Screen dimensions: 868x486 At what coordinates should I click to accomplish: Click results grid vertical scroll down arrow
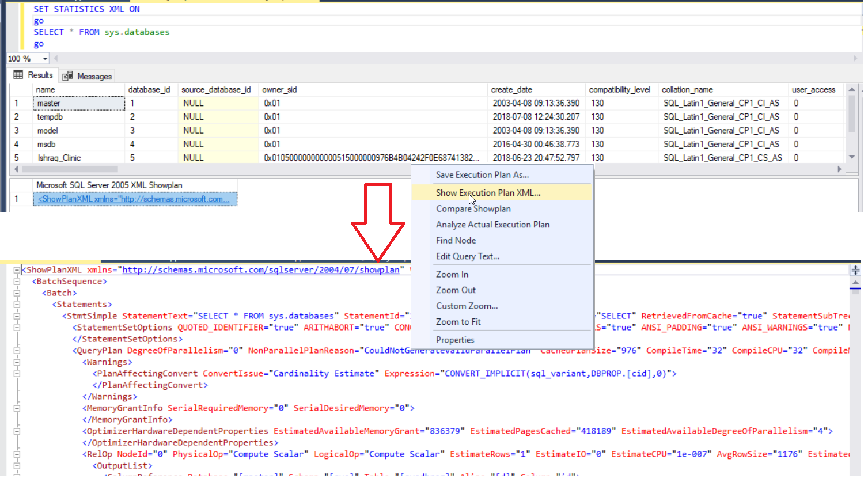pyautogui.click(x=851, y=157)
